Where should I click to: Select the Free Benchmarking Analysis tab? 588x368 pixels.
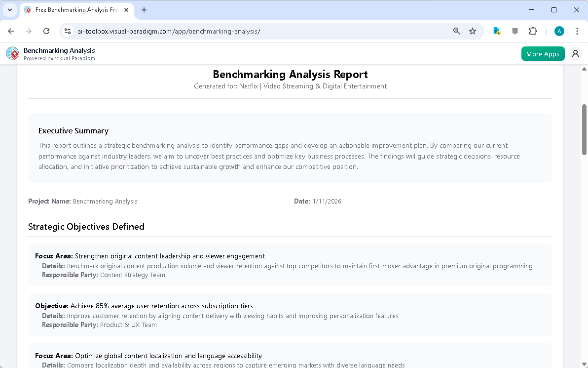pos(74,9)
